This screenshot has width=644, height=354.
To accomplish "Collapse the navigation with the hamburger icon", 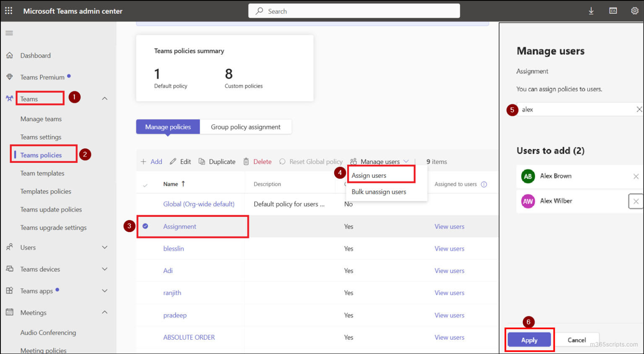I will click(9, 33).
